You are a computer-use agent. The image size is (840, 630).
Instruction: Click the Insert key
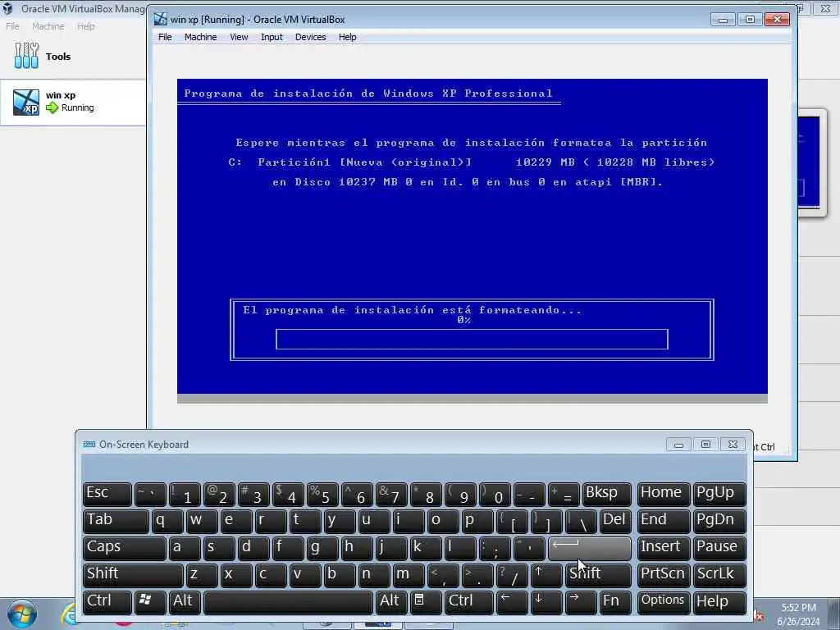click(663, 547)
